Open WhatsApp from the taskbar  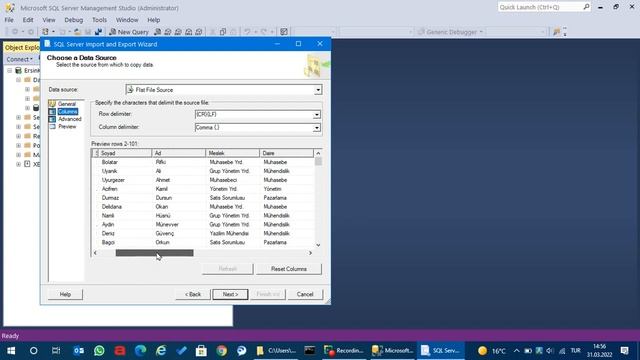(99, 351)
